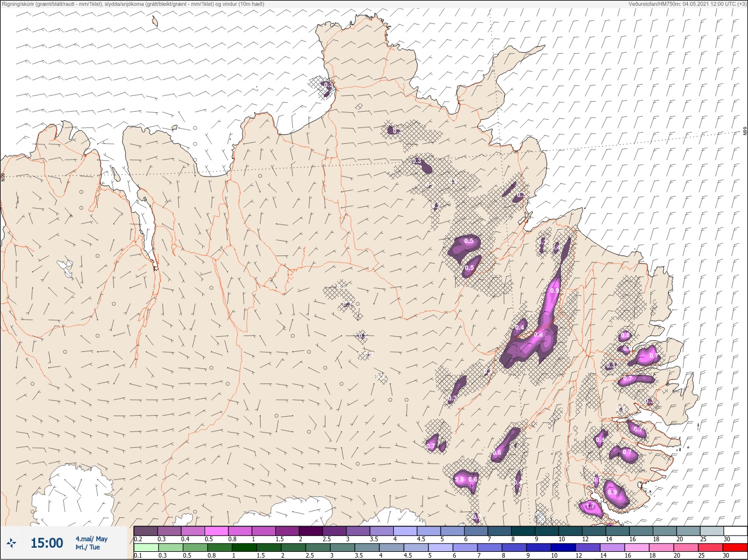Pick the dark purple 2 swatch in the upper legend row

pyautogui.click(x=312, y=531)
